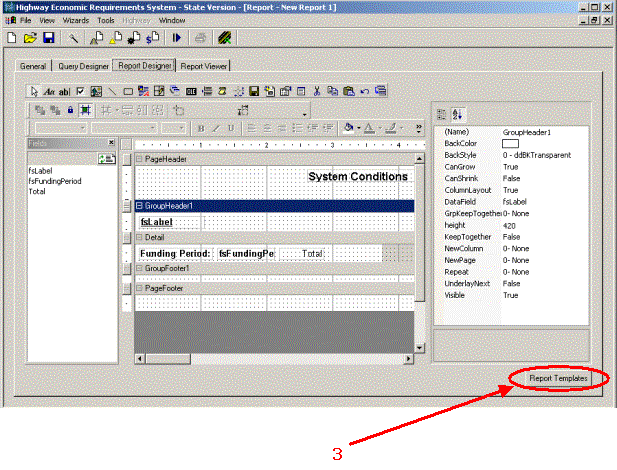Sort properties alphabetically (A-Z icon)
Screen dimensions: 617x470
[x=457, y=115]
